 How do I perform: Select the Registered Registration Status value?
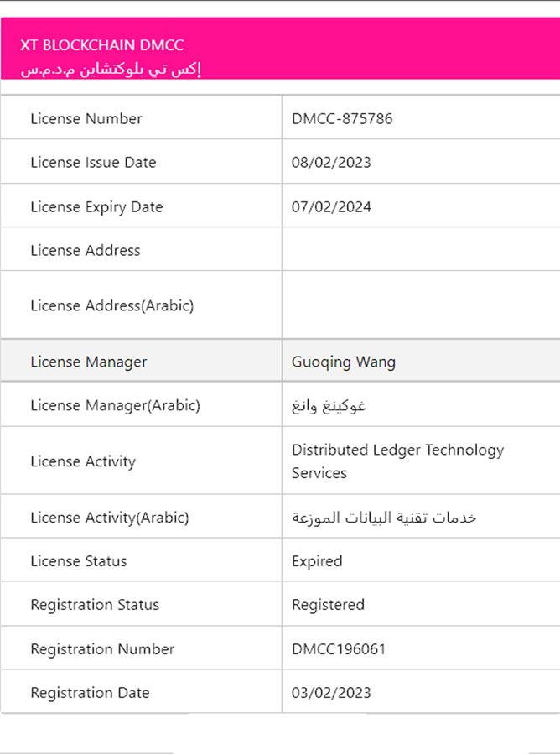pyautogui.click(x=328, y=605)
